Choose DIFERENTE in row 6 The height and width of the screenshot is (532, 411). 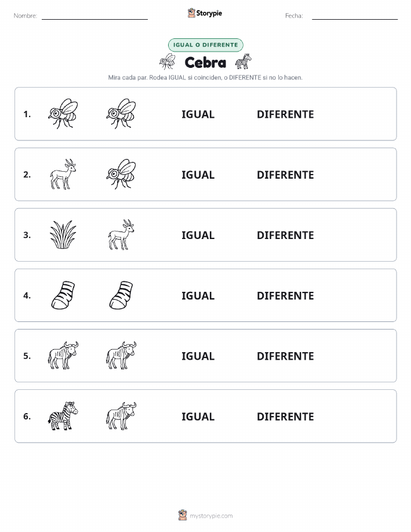(285, 417)
